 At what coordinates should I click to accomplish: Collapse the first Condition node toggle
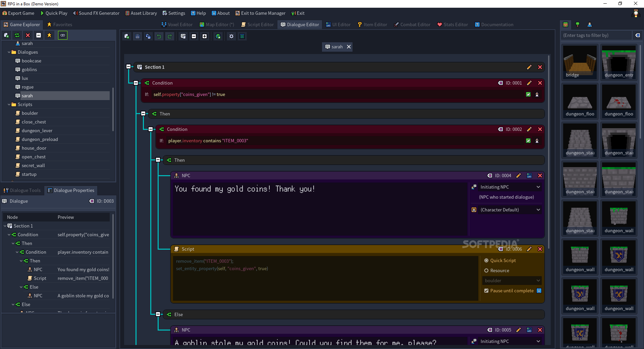coord(136,83)
